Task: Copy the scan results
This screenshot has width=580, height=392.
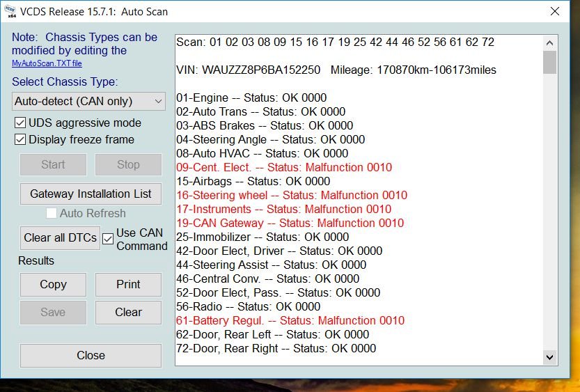Action: [53, 284]
